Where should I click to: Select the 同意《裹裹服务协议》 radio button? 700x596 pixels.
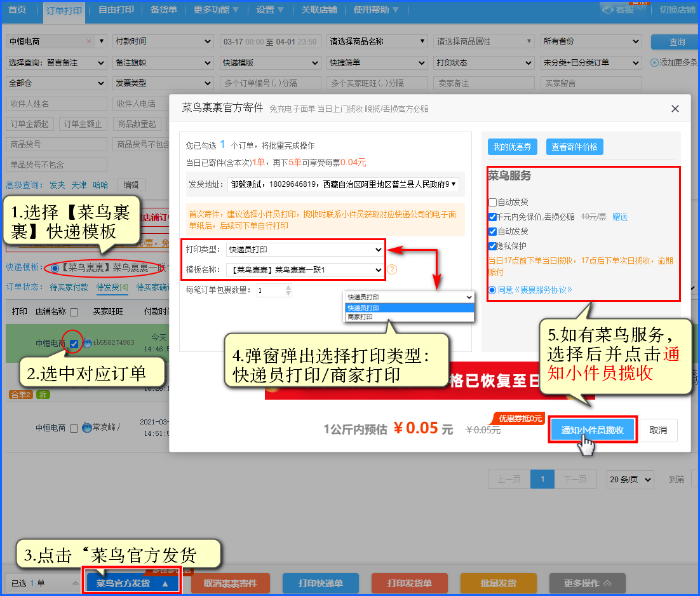coord(492,290)
